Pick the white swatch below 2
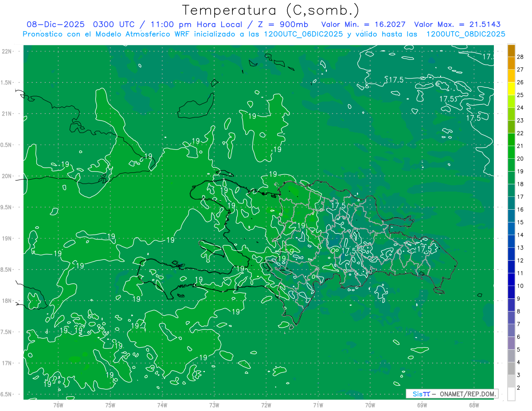 511,394
